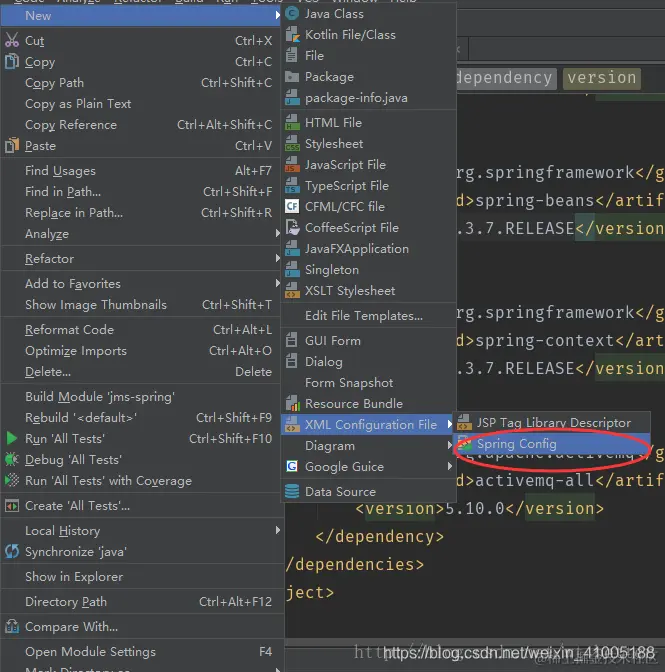The image size is (665, 672).
Task: Click the Package folder icon
Action: click(x=292, y=77)
